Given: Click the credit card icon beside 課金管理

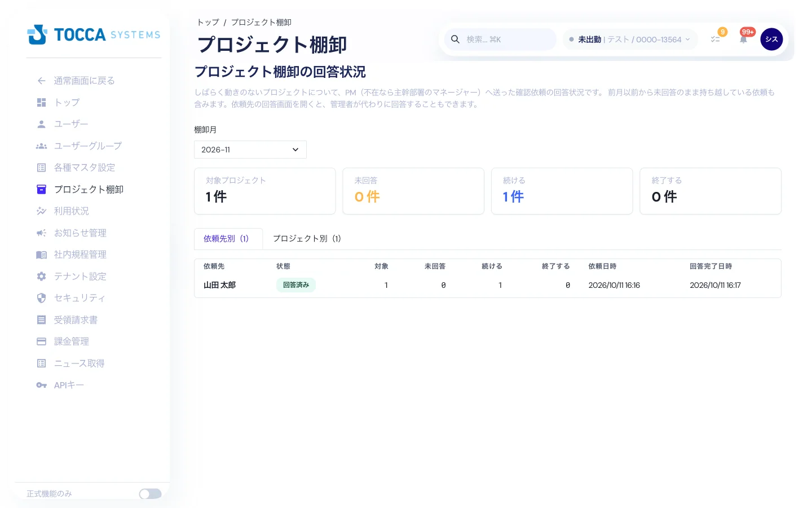Looking at the screenshot, I should 41,341.
